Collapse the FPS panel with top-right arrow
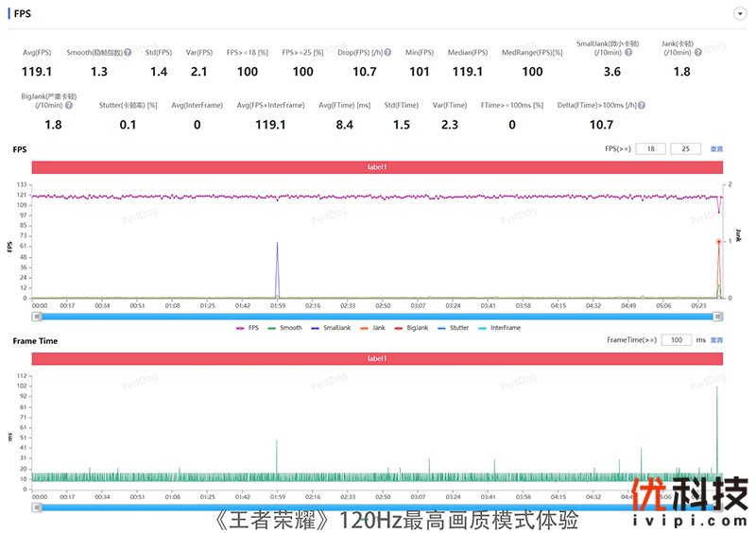This screenshot has height=533, width=756. (x=739, y=14)
